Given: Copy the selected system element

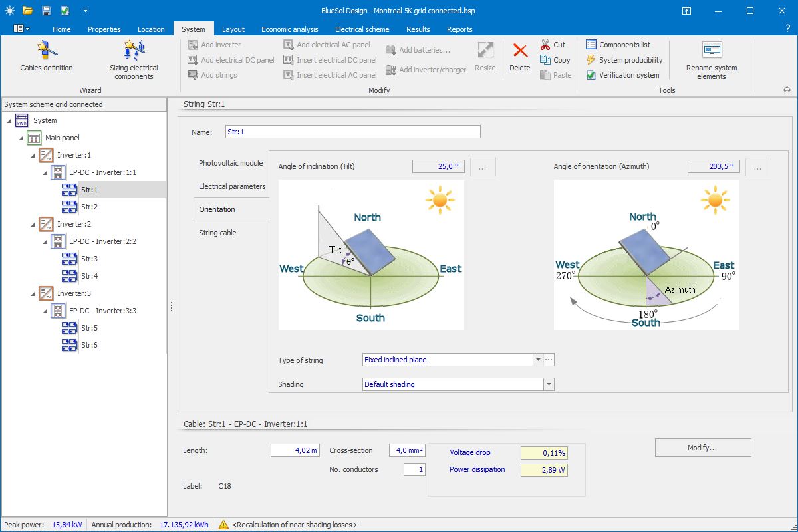Looking at the screenshot, I should (x=555, y=60).
